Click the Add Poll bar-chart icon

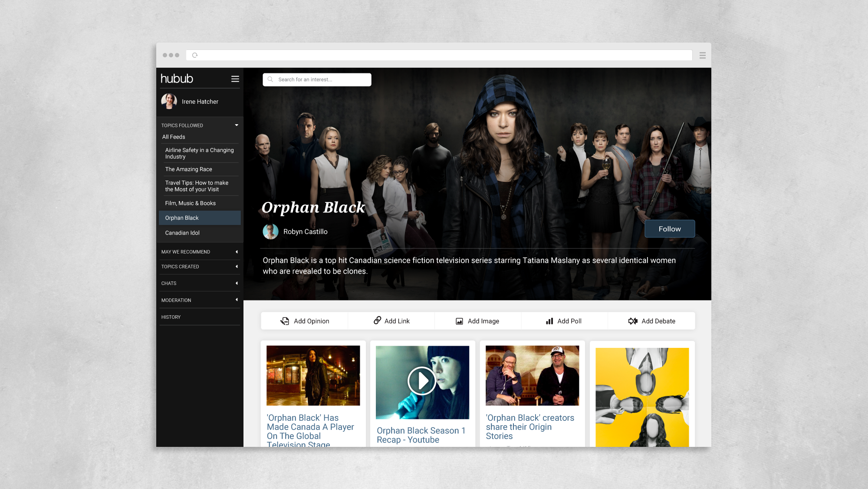[x=549, y=321]
